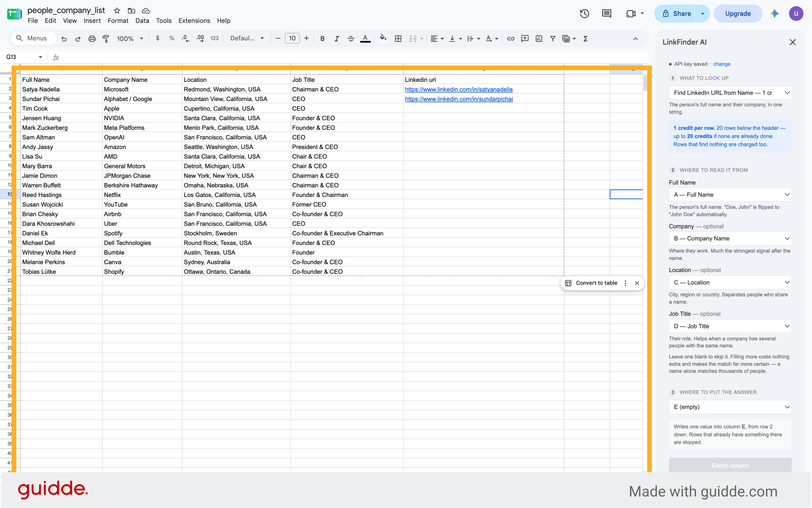Screen dimensions: 812x508
Task: Open the cell borders tool
Action: click(398, 39)
